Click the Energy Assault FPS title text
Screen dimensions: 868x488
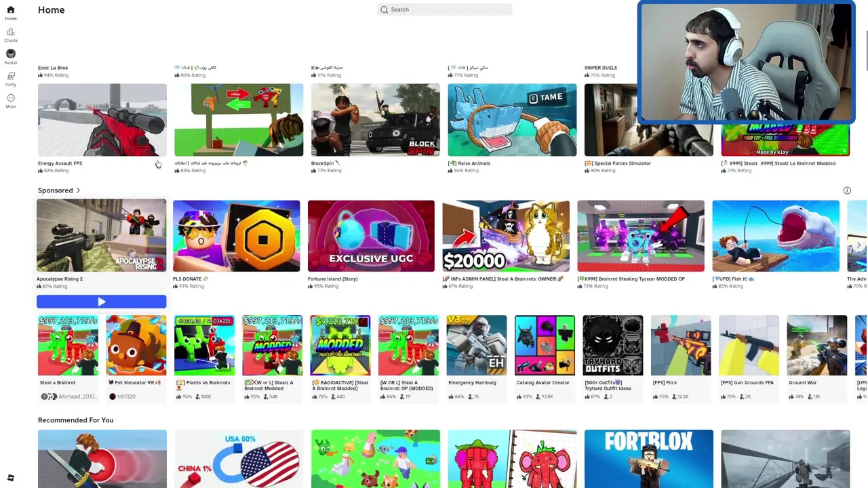[x=60, y=163]
